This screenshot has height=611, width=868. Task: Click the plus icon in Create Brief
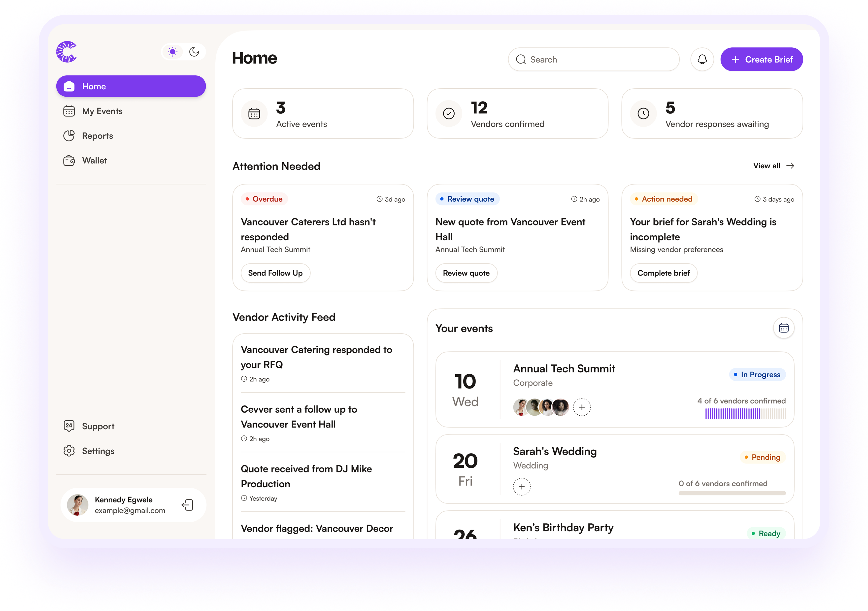click(735, 59)
